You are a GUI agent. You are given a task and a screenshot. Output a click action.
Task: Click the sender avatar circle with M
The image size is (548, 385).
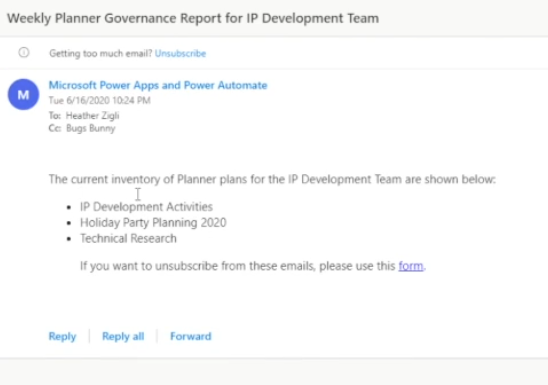[23, 94]
